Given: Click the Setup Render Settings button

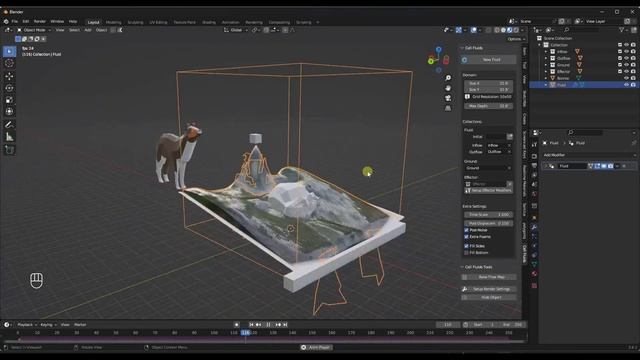Looking at the screenshot, I should point(489,289).
